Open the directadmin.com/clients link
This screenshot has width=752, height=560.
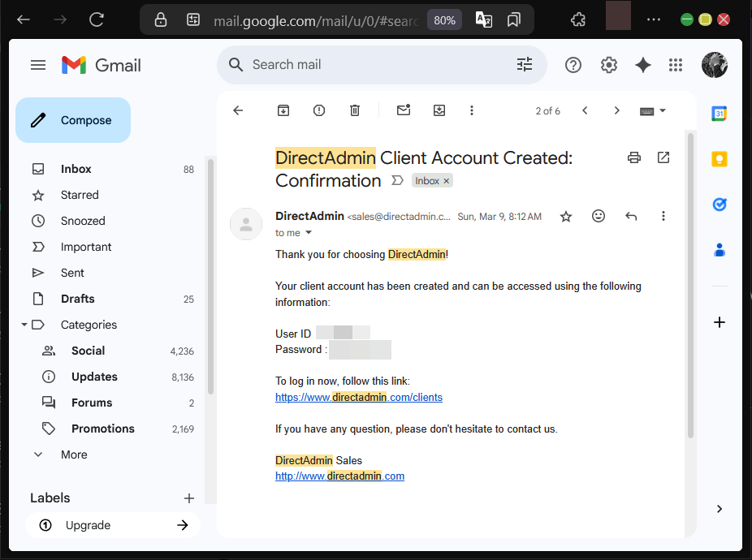359,398
